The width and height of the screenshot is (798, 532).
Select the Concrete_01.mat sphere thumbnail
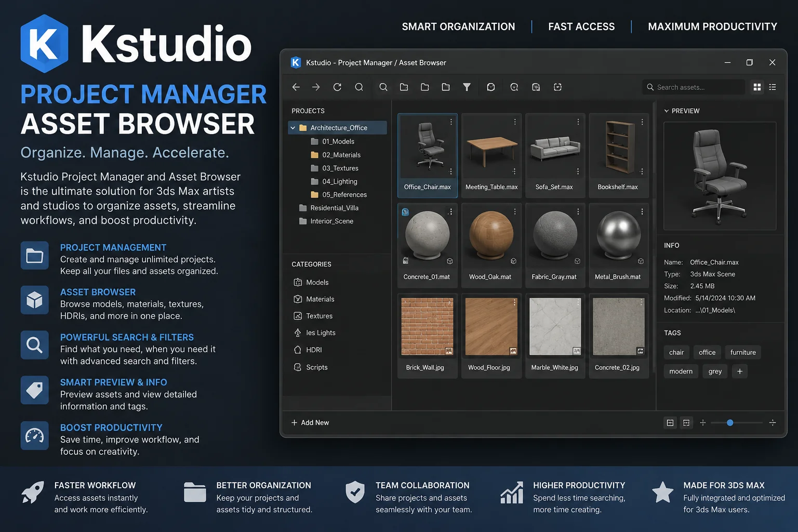(x=428, y=236)
